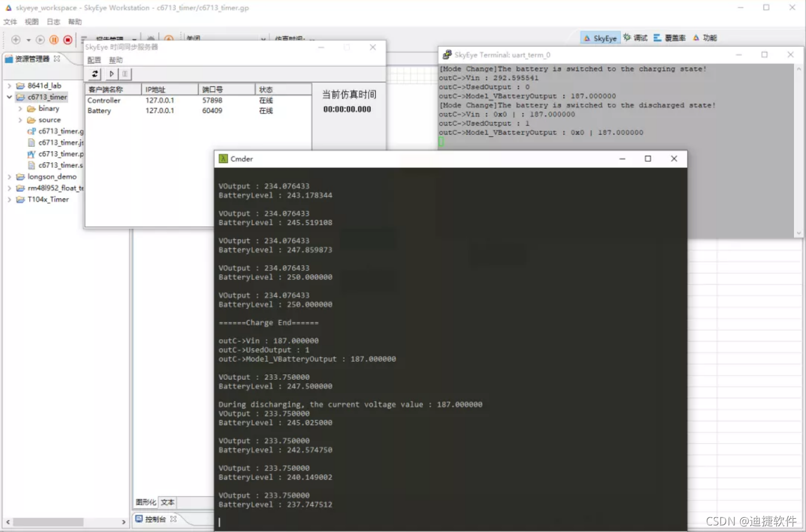Image resolution: width=806 pixels, height=532 pixels.
Task: Select longson_demo project
Action: tap(47, 177)
